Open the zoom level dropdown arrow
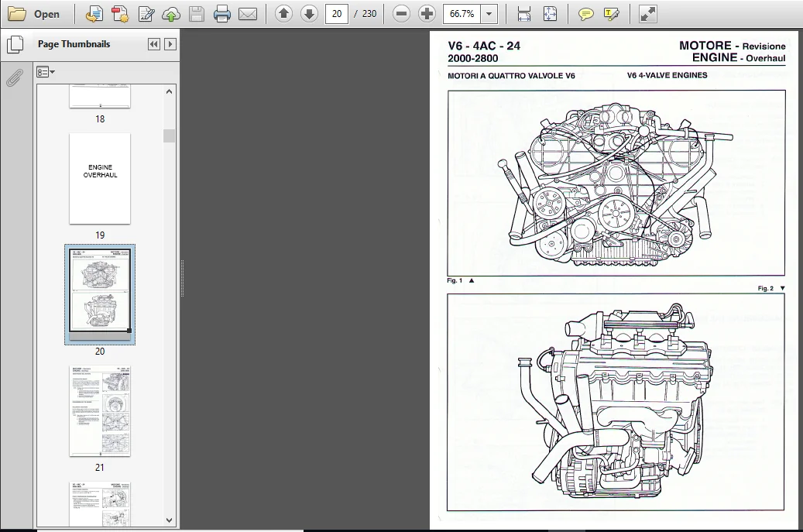The image size is (803, 532). (x=489, y=14)
